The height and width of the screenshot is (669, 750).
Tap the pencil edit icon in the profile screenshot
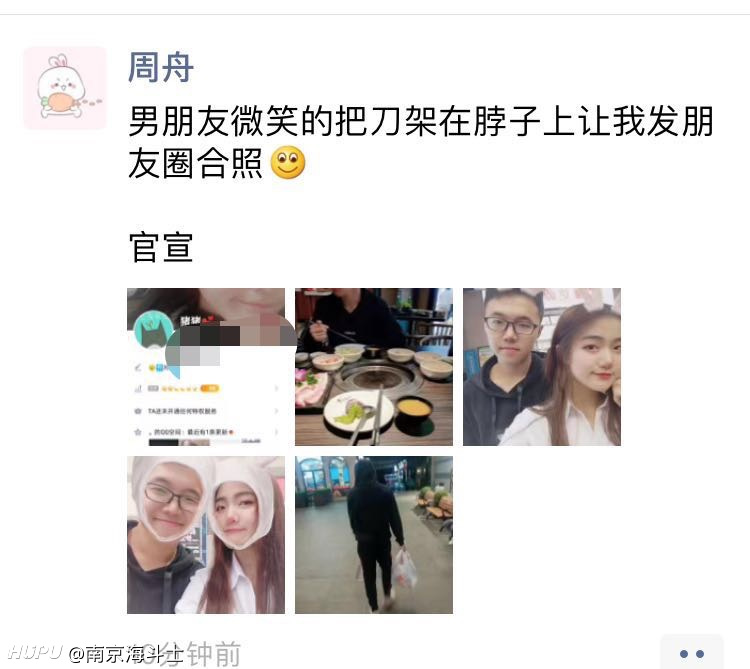pos(138,367)
